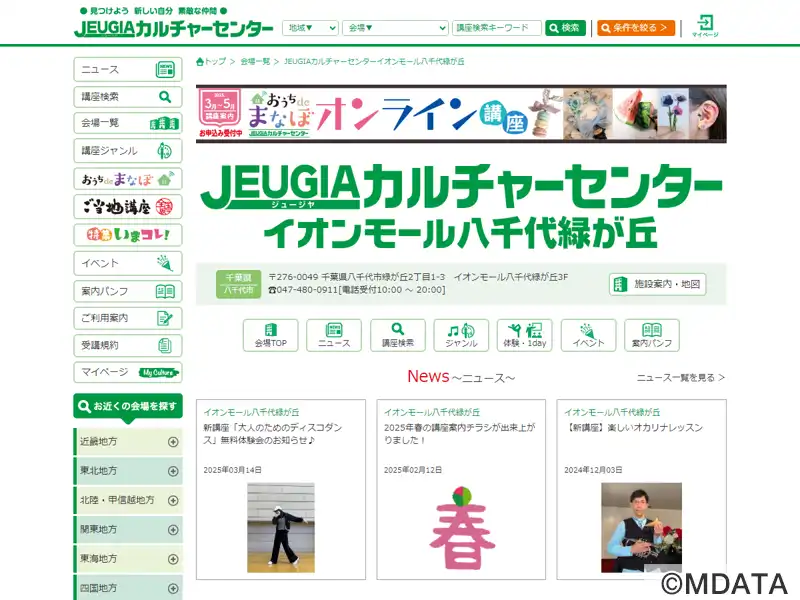Image resolution: width=800 pixels, height=600 pixels.
Task: Open the 2025年春の講座案内チラシ news article
Action: coord(460,434)
